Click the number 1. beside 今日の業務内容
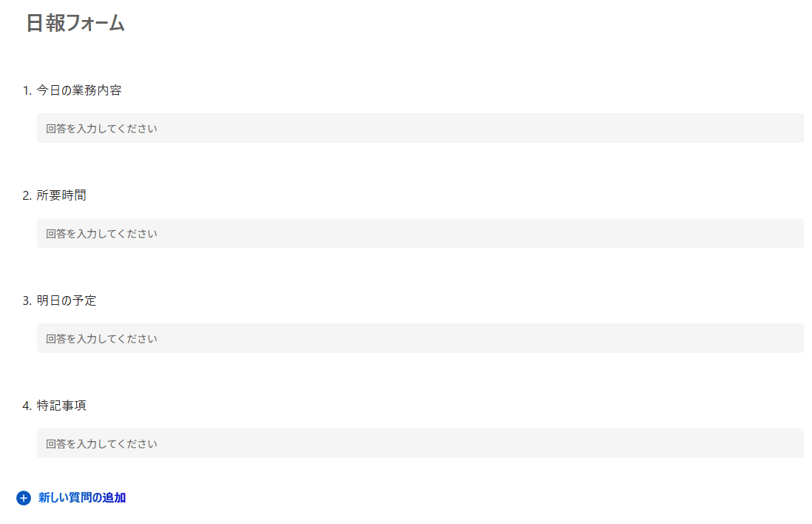This screenshot has height=524, width=812. click(x=27, y=90)
